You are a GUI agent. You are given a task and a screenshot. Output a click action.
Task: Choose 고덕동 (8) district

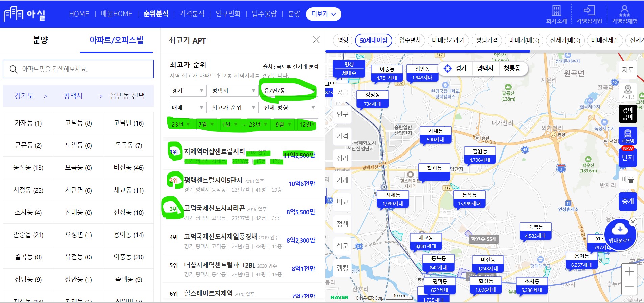(x=78, y=123)
